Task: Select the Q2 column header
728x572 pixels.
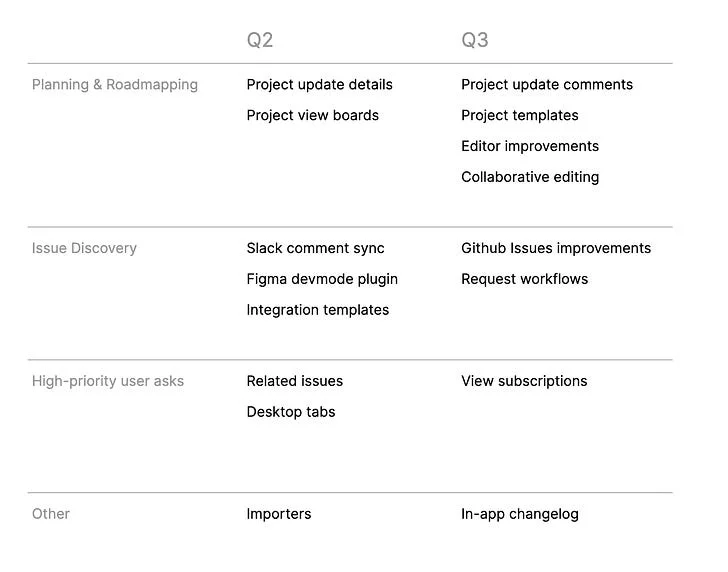Action: coord(260,40)
